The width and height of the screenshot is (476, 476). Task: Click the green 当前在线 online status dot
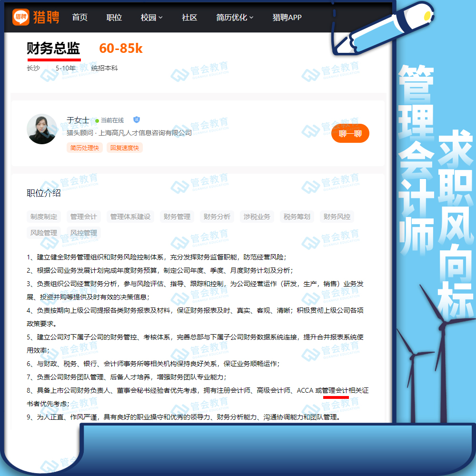[x=96, y=120]
